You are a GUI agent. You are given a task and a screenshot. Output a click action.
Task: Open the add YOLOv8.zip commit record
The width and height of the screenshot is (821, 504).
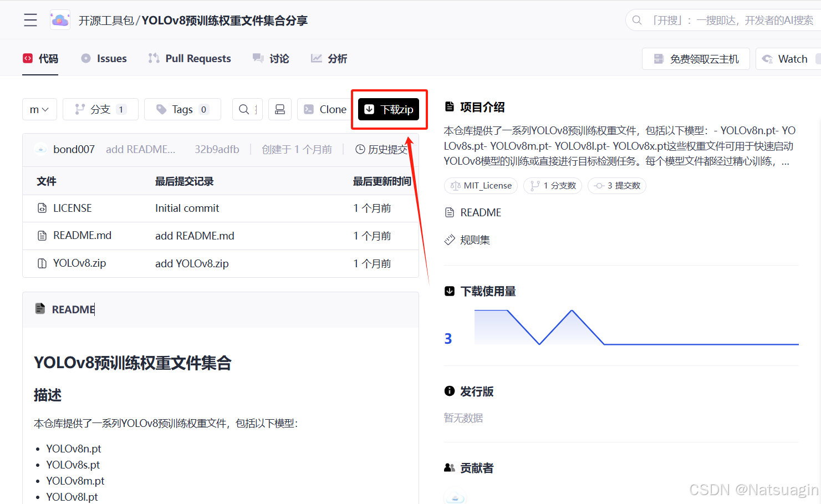point(192,264)
